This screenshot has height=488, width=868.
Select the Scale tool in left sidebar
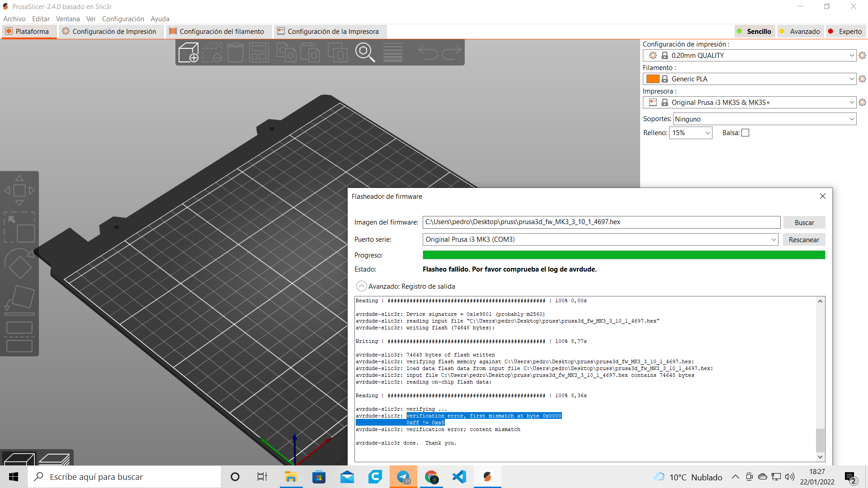pyautogui.click(x=19, y=227)
